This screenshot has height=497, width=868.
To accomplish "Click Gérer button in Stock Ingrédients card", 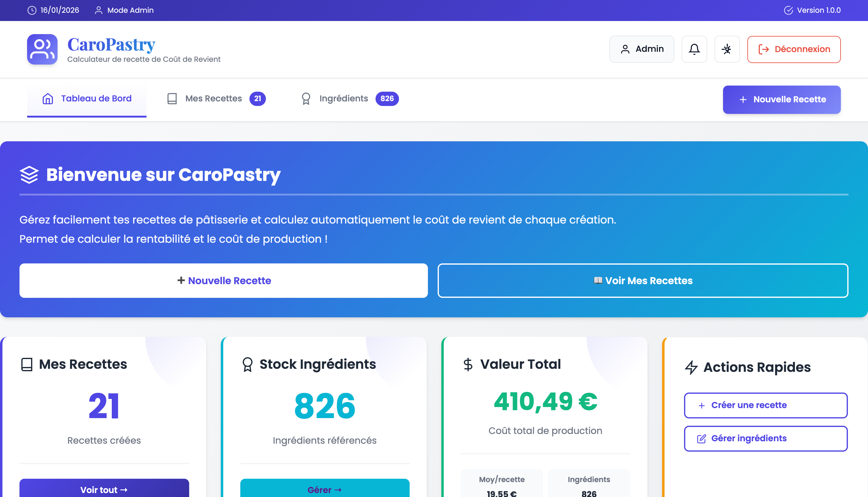I will coord(325,489).
